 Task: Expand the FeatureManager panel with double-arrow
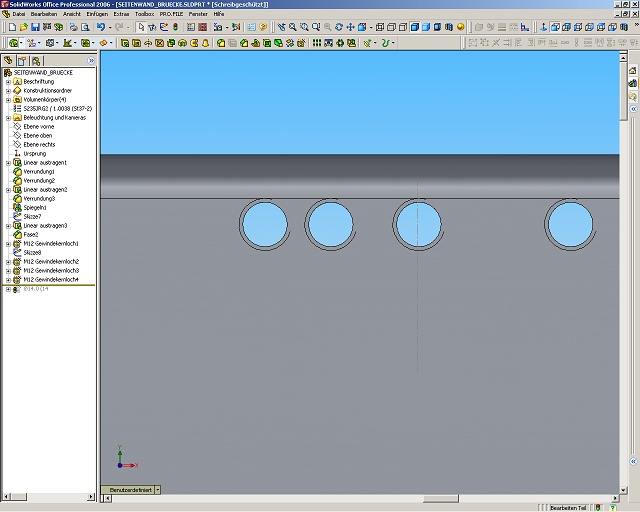pyautogui.click(x=91, y=60)
